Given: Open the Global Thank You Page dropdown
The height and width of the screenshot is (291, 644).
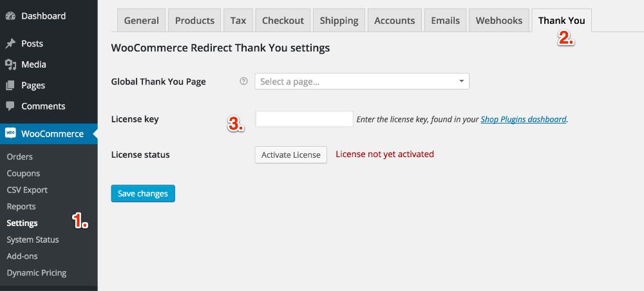Looking at the screenshot, I should 362,82.
